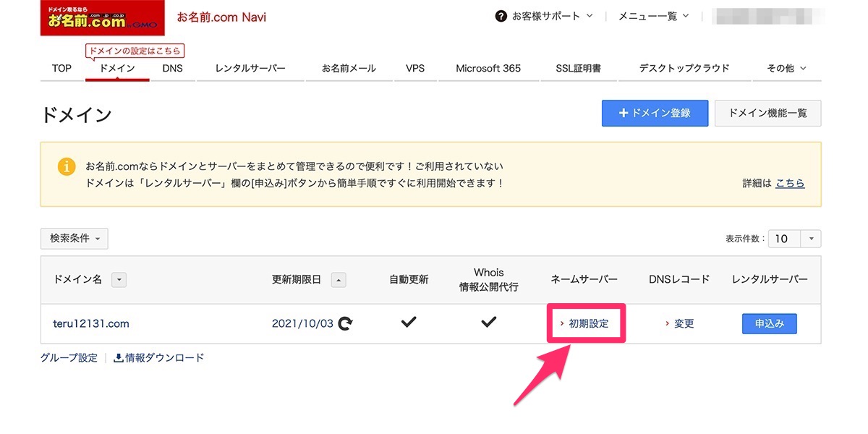Toggle sorting on 更新期限日 column arrow
Screen dimensions: 868x434
339,279
